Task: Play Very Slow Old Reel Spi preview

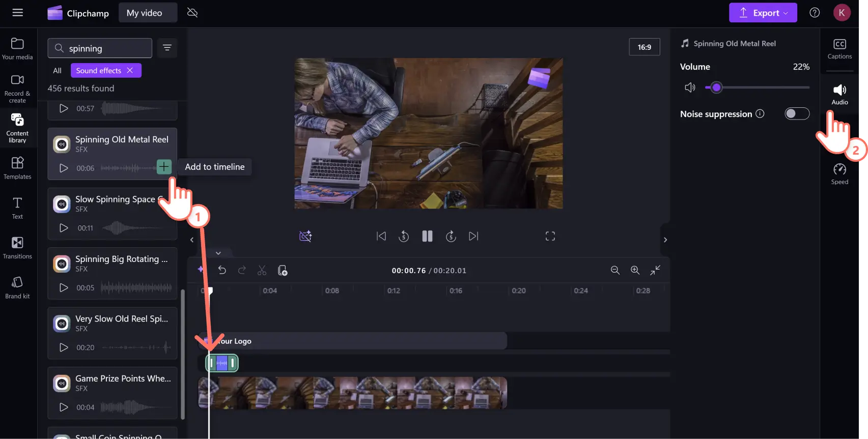Action: pos(64,347)
